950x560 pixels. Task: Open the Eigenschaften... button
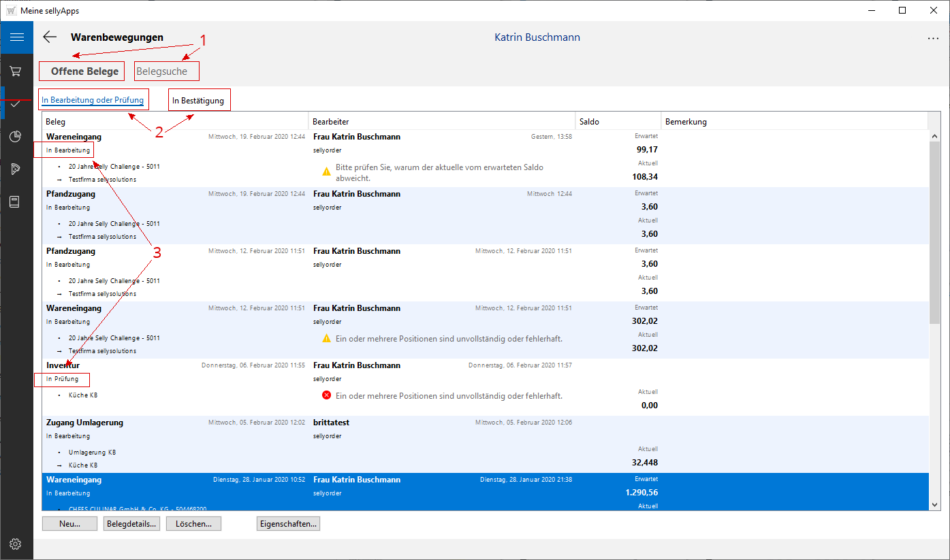(288, 524)
